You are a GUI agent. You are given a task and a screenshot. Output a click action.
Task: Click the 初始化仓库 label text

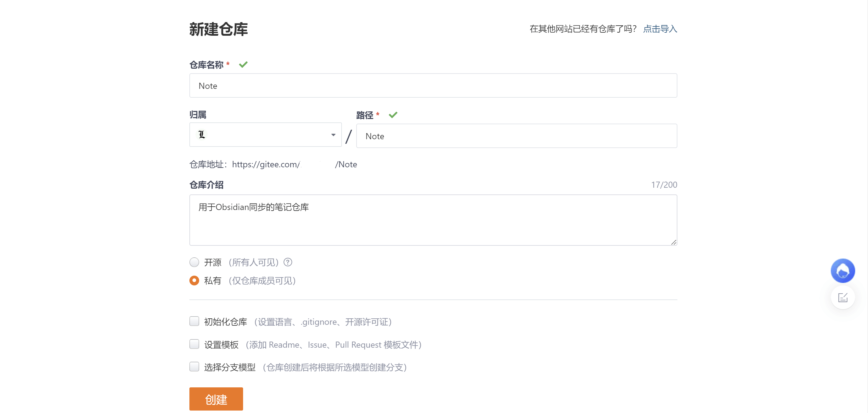[x=225, y=322]
